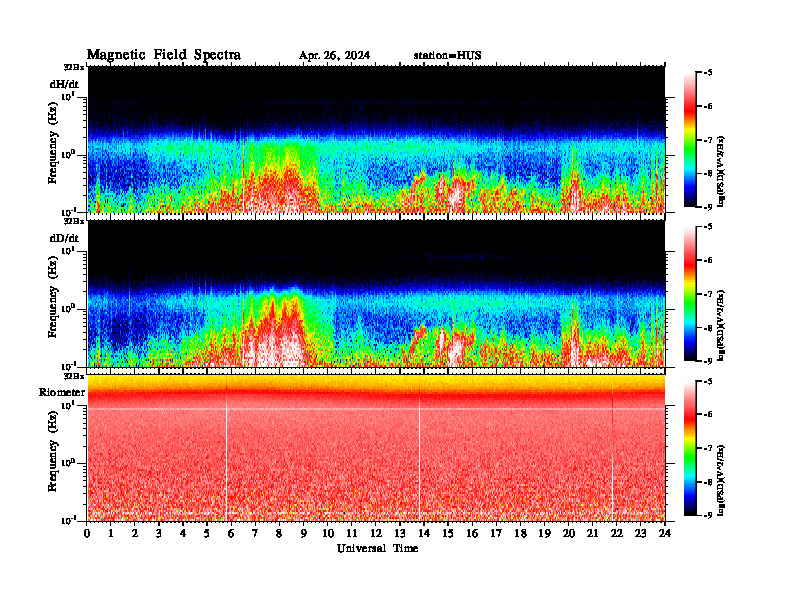Click the "station=HUS" label
Viewport: 792px width, 612px height.
coord(448,56)
